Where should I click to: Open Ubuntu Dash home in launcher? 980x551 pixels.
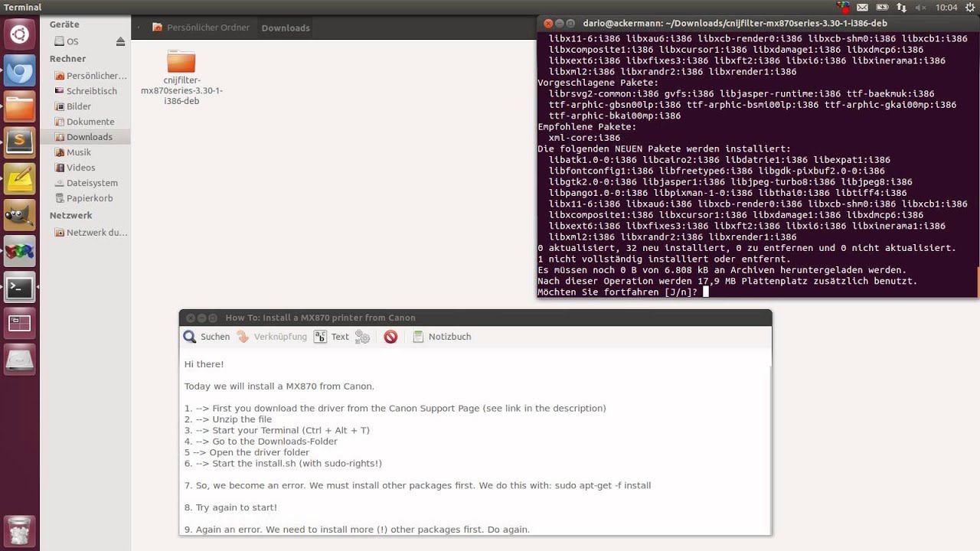pyautogui.click(x=20, y=34)
